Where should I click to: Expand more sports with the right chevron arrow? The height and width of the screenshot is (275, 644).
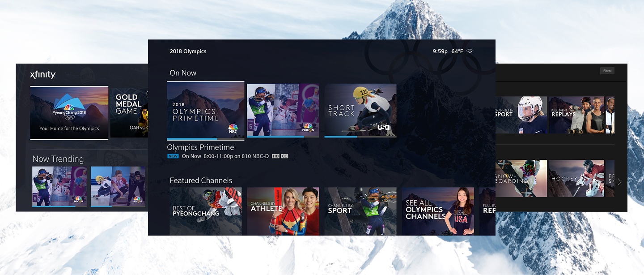click(x=619, y=182)
